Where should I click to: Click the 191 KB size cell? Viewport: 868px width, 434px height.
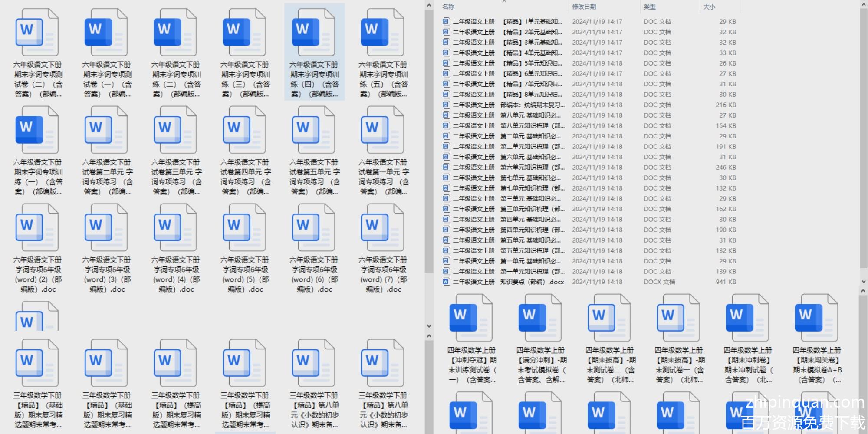coord(726,146)
